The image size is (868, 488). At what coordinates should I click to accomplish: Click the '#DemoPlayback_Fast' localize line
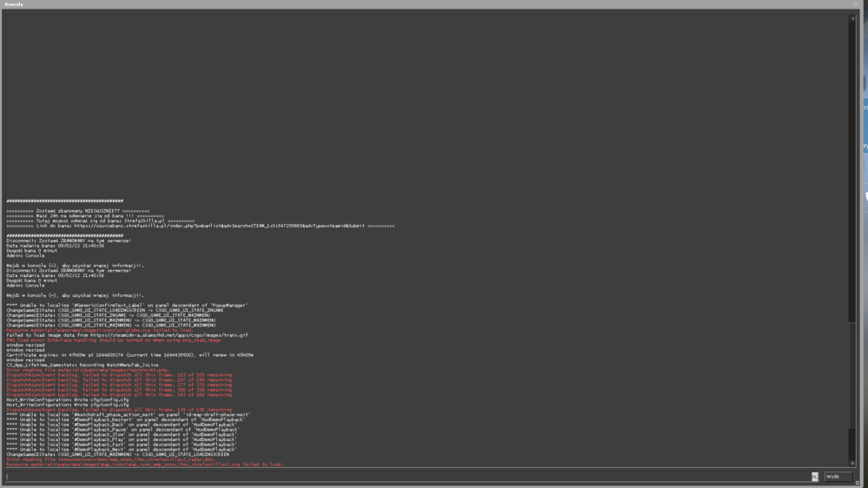point(122,445)
